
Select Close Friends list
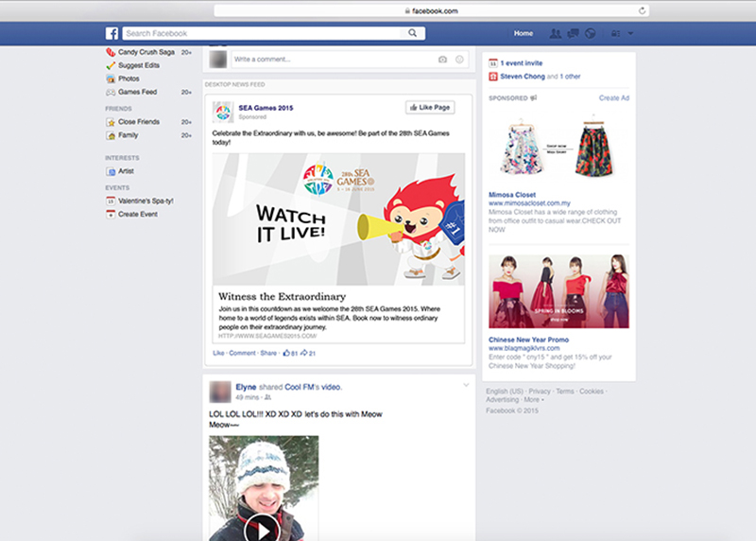pos(138,122)
